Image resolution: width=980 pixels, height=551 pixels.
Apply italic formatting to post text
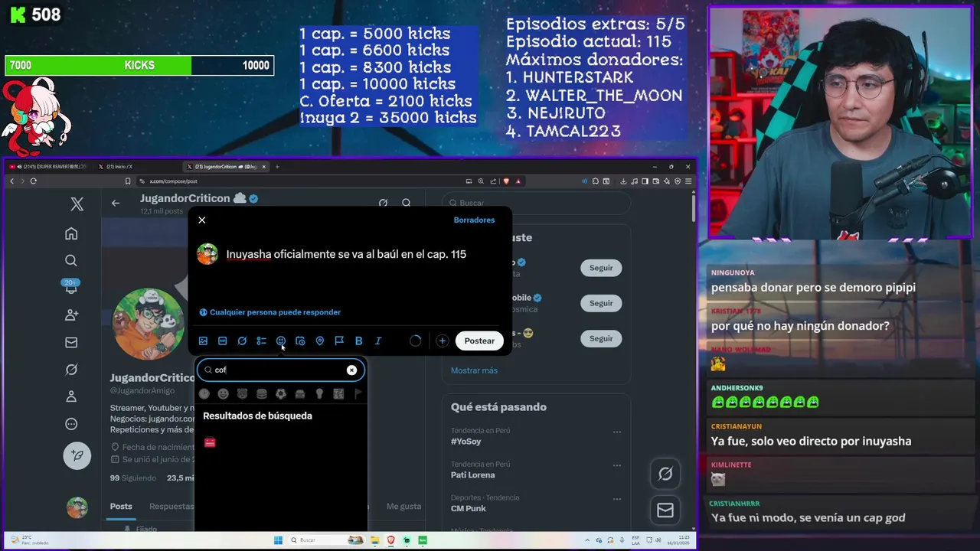pyautogui.click(x=378, y=341)
